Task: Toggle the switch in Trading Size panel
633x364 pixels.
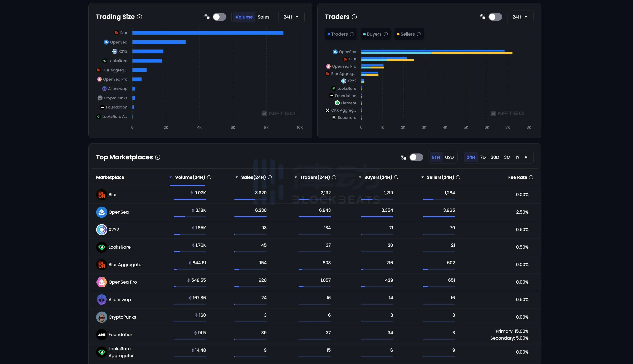Action: 220,17
